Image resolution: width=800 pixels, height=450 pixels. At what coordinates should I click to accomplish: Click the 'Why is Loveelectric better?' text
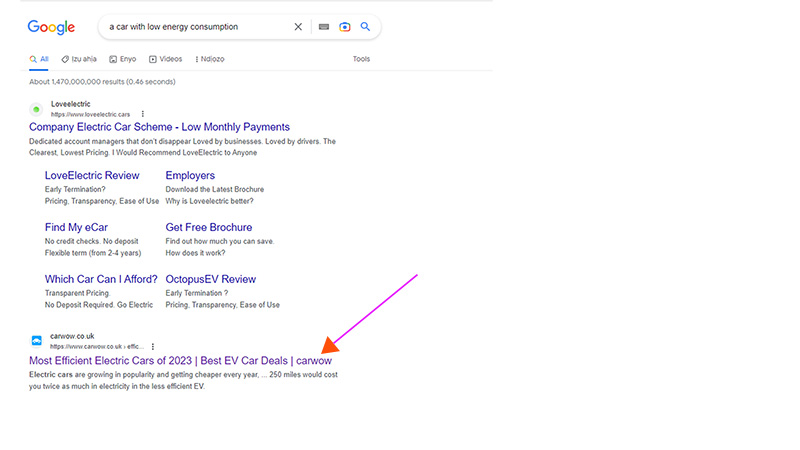pyautogui.click(x=209, y=201)
